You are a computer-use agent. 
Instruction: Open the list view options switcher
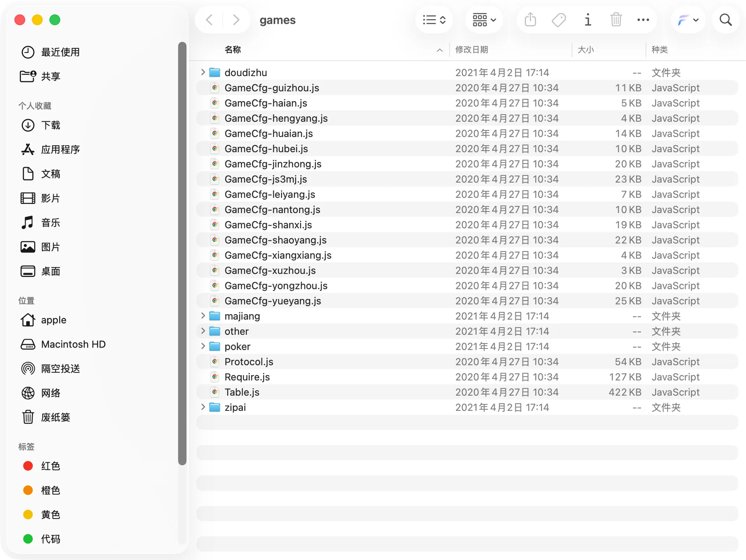point(434,20)
